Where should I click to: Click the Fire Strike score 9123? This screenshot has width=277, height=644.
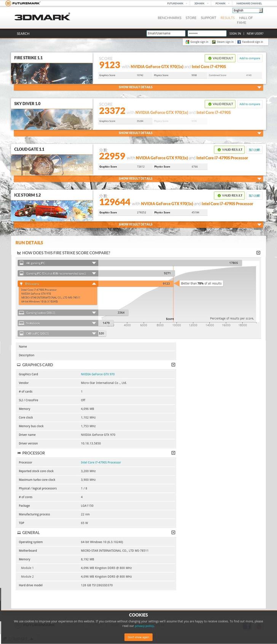tap(110, 65)
